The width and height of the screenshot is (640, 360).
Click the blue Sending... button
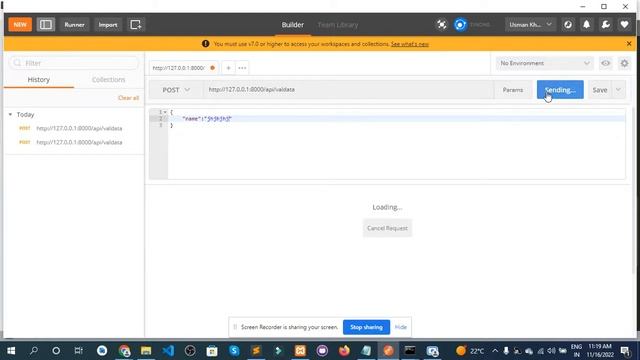[560, 90]
